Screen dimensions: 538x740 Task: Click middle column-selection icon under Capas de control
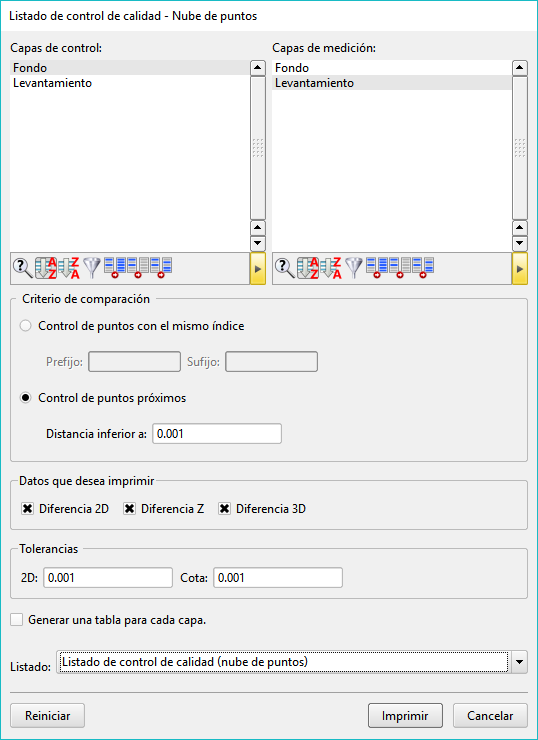pos(138,268)
